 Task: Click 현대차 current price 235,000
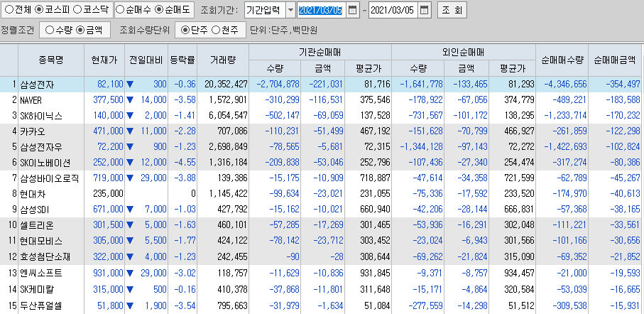tap(108, 195)
